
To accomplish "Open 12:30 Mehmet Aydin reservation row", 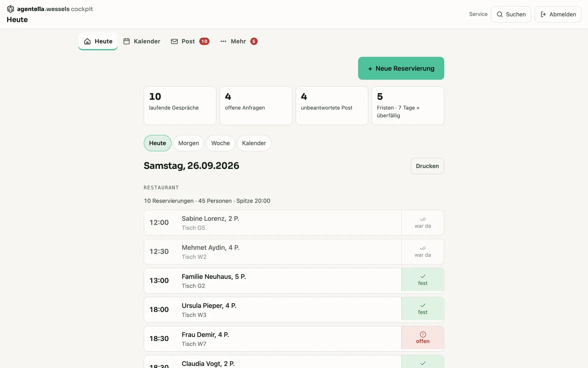I will (273, 252).
